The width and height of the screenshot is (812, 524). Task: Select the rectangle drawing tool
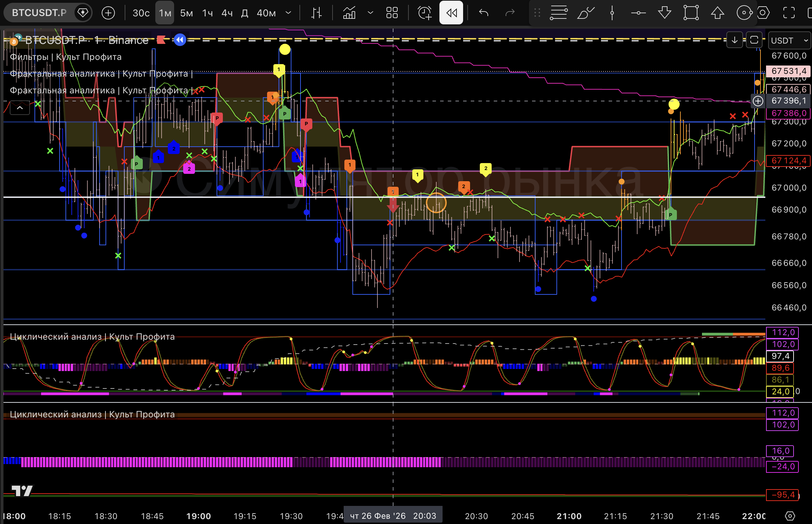coord(691,13)
